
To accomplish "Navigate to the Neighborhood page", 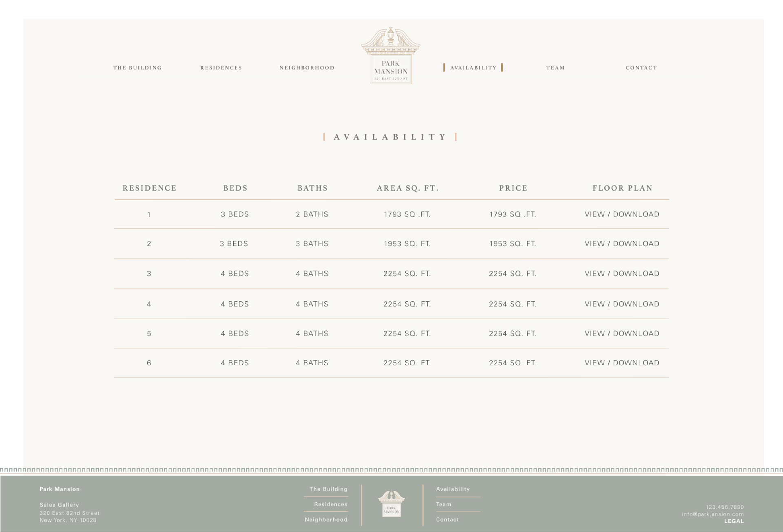I will [x=307, y=68].
